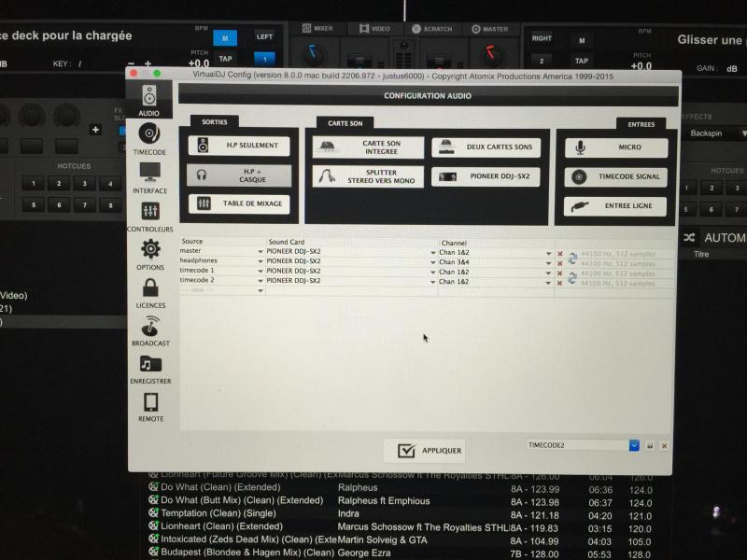
Task: Toggle the blue M button on left deck
Action: (x=225, y=38)
